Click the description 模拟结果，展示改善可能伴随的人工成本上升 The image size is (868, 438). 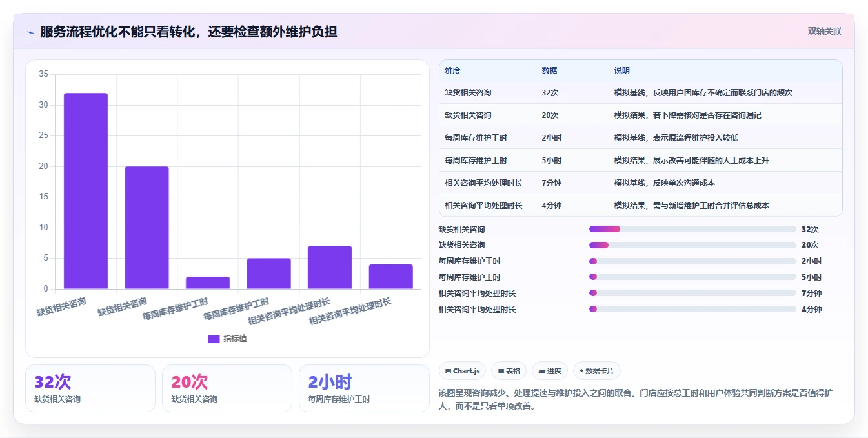(x=692, y=161)
